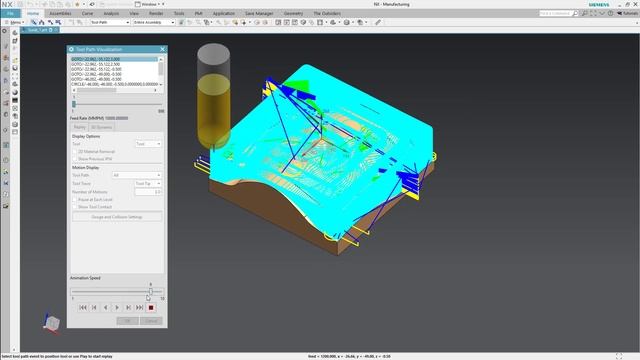Select the highlighted first GOTO row in the list
Image resolution: width=640 pixels, height=360 pixels.
[114, 59]
